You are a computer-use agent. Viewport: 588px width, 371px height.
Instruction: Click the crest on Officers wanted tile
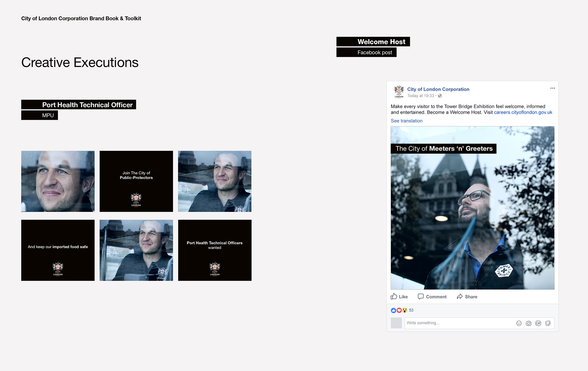click(x=215, y=269)
